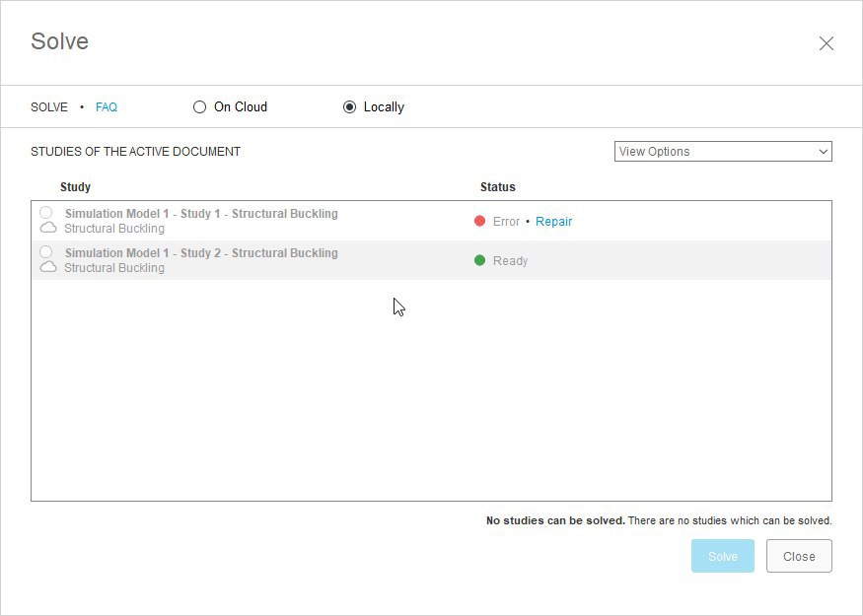Open the FAQ link
863x616 pixels.
click(107, 106)
